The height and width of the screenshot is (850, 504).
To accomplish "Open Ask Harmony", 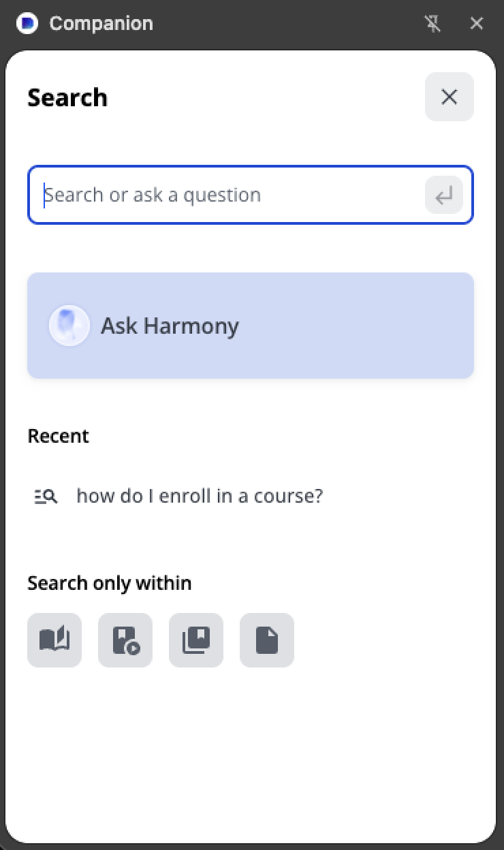I will tap(170, 326).
